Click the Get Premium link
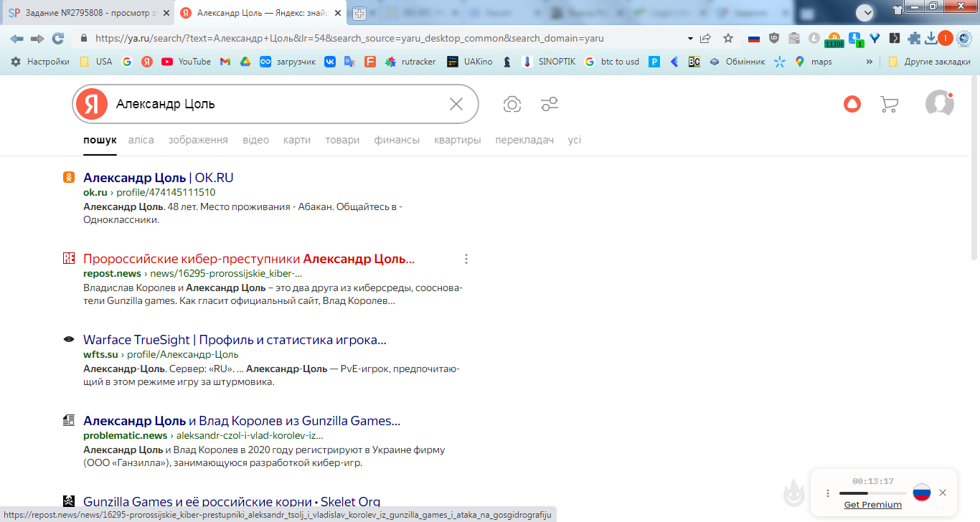Viewport: 980px width, 522px height. coord(873,505)
